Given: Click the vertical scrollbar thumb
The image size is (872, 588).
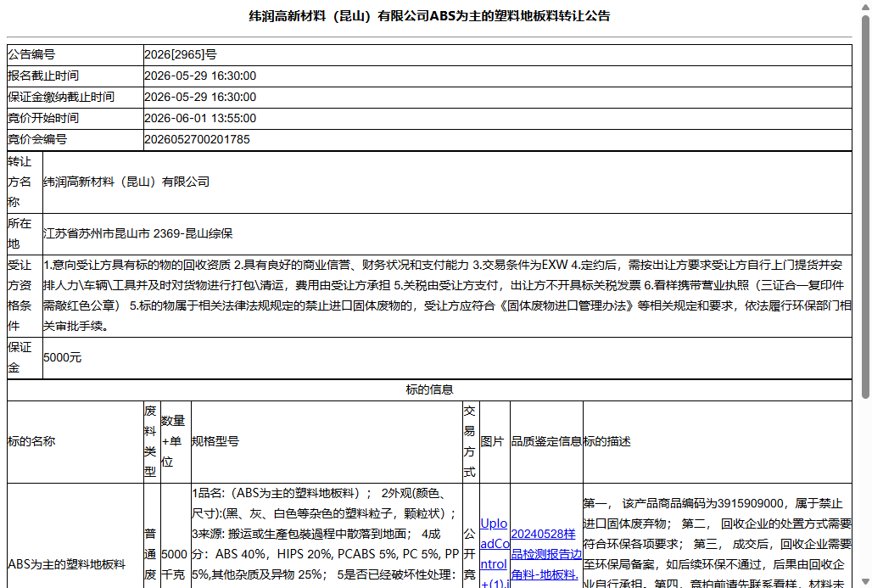Looking at the screenshot, I should coord(865,207).
